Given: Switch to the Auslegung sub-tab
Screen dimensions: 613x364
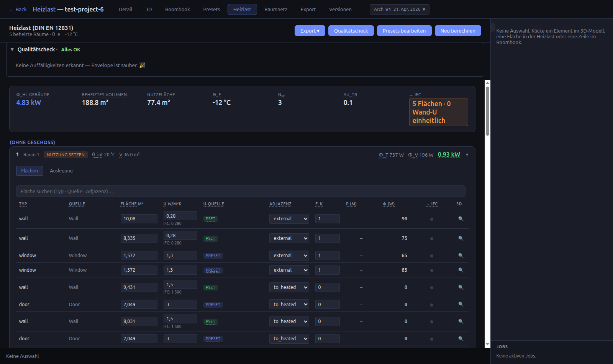Looking at the screenshot, I should click(61, 171).
